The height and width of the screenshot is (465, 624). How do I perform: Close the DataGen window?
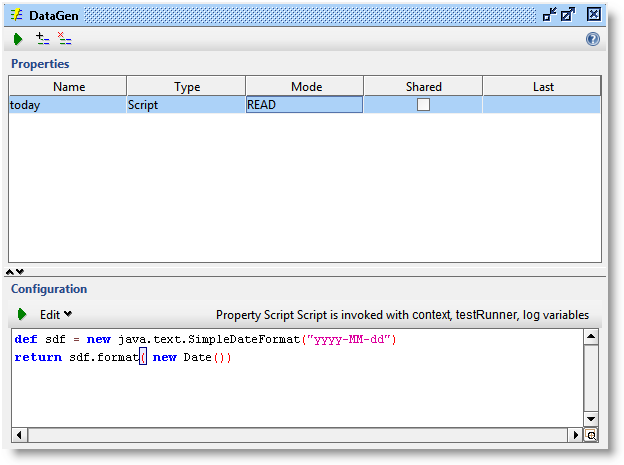click(x=594, y=14)
